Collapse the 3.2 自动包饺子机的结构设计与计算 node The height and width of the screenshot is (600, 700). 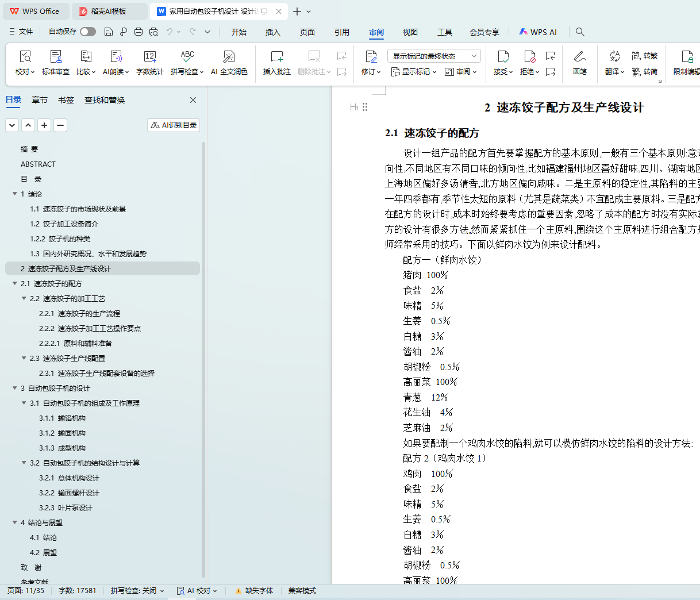(24, 463)
